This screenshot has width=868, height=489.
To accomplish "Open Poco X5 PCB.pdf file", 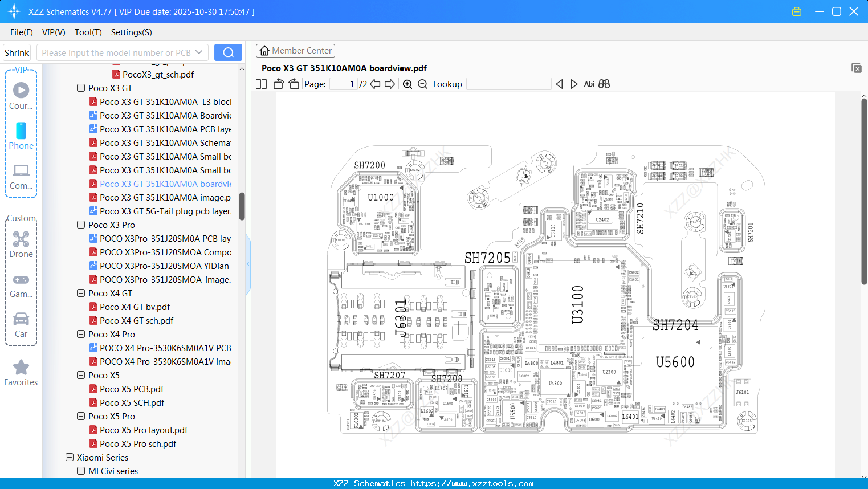I will [132, 389].
